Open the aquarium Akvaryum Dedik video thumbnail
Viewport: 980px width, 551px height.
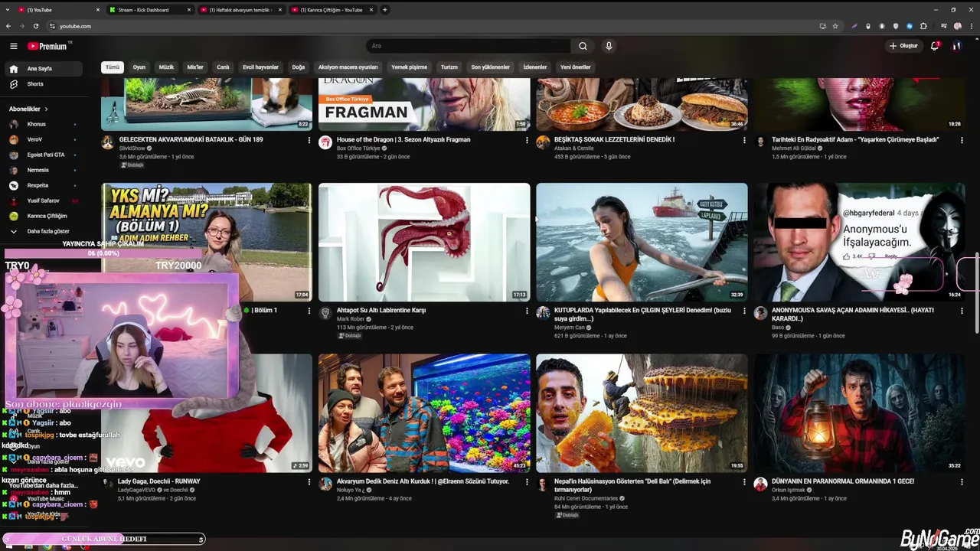[x=424, y=413]
